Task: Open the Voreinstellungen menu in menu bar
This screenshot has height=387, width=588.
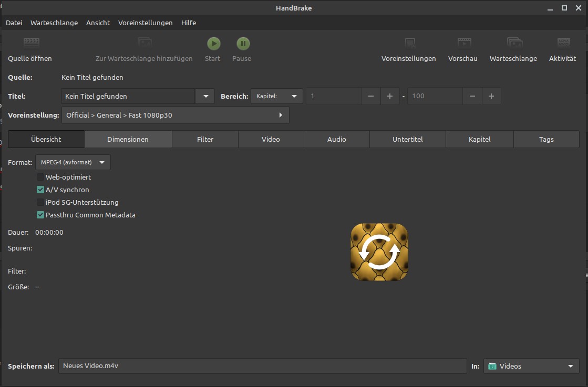Action: coord(145,23)
